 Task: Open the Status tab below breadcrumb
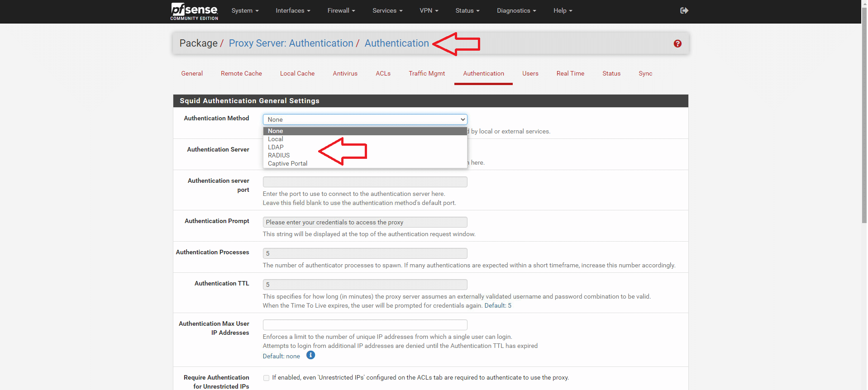pyautogui.click(x=611, y=73)
